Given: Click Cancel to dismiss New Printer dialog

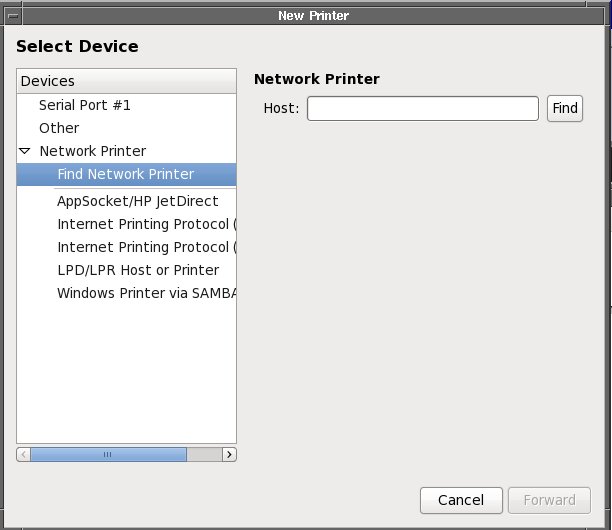Looking at the screenshot, I should pyautogui.click(x=460, y=500).
